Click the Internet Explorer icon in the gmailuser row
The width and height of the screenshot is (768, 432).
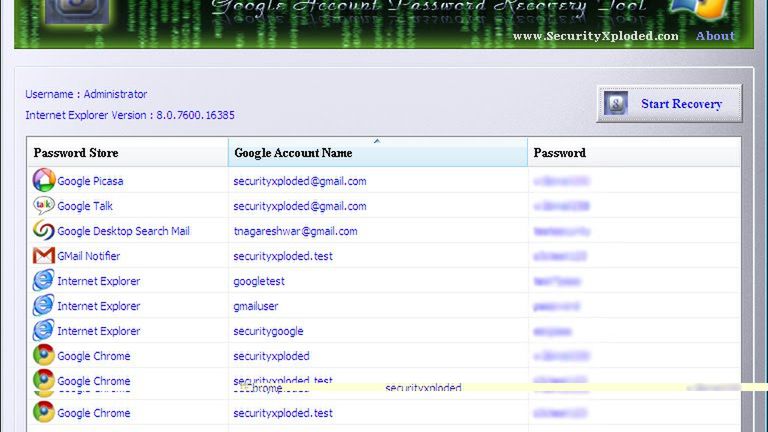(x=44, y=306)
